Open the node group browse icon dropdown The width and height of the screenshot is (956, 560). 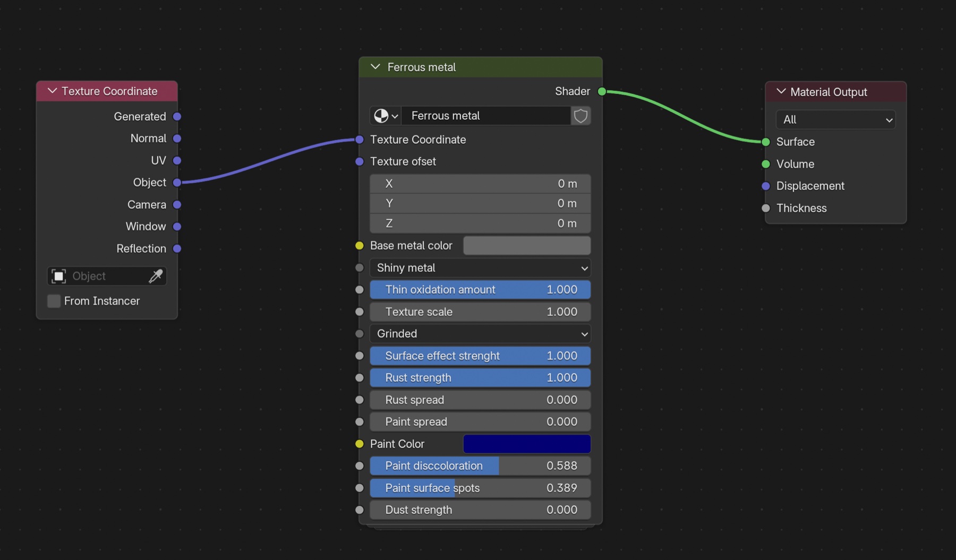pyautogui.click(x=386, y=116)
